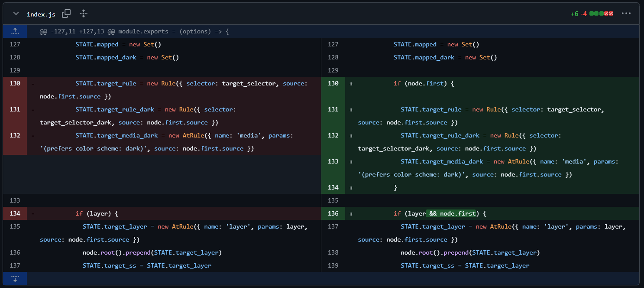Viewport: 644px width, 288px height.
Task: Click the -4 deletions count
Action: tap(583, 14)
